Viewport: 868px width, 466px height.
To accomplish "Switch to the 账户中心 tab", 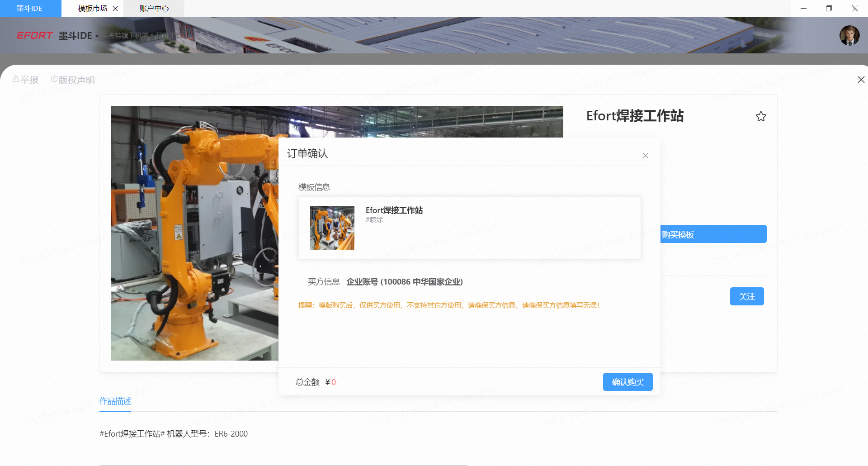I will [154, 9].
